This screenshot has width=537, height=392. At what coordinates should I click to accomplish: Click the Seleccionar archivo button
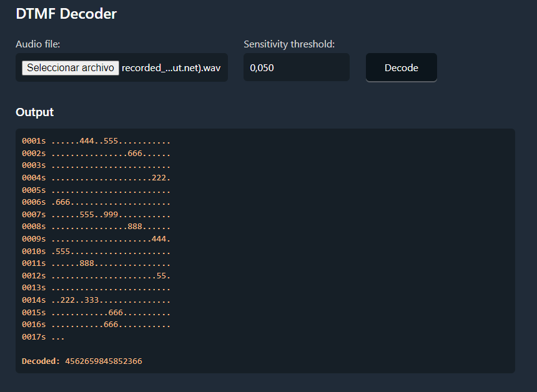[x=70, y=67]
